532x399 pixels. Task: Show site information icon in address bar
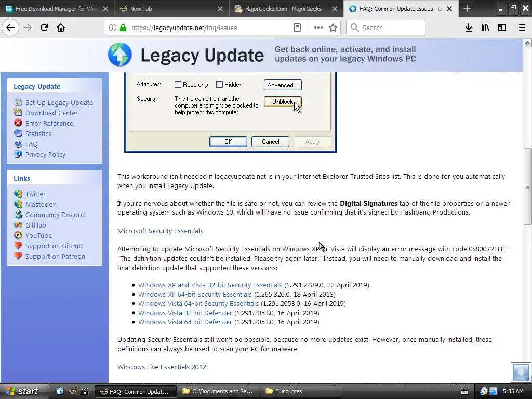[113, 28]
